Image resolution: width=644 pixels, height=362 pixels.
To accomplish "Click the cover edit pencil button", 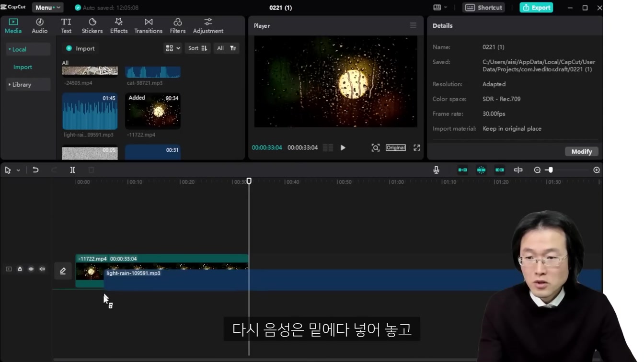I will pyautogui.click(x=63, y=271).
